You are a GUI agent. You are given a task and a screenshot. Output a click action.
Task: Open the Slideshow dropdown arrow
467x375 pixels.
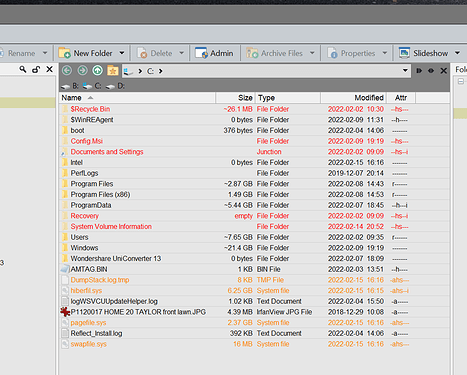click(x=457, y=53)
